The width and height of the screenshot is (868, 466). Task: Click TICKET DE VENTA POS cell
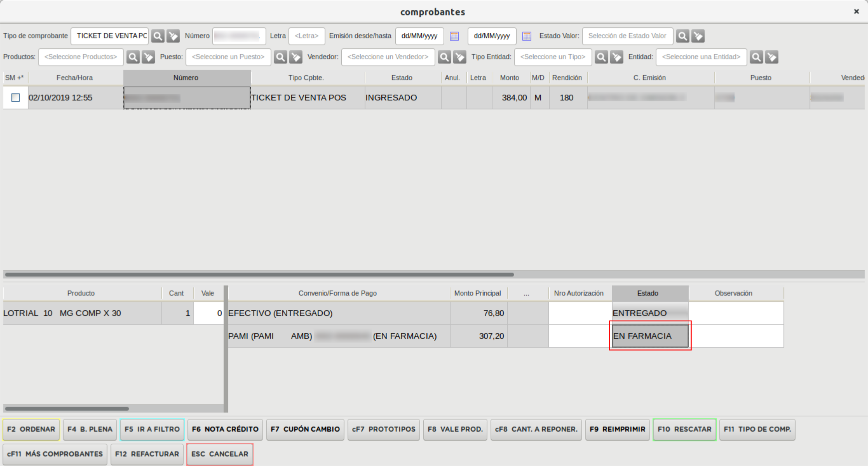click(308, 98)
